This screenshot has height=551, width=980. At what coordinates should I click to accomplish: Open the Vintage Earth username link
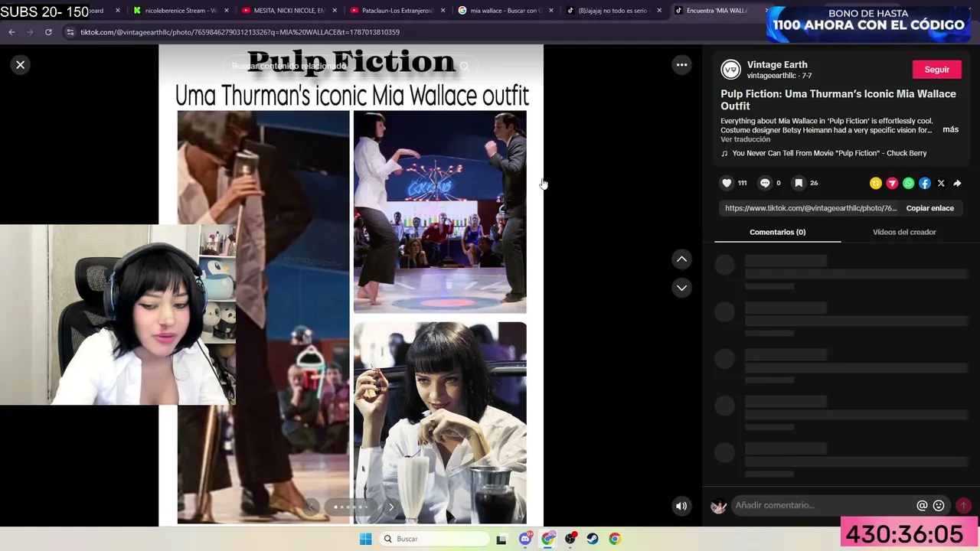(773, 76)
